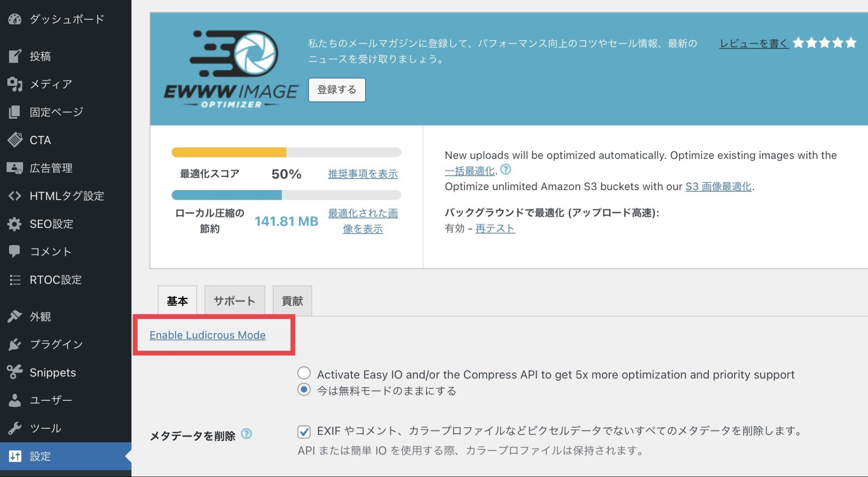
Task: Click the レビューを書く link
Action: click(x=754, y=43)
